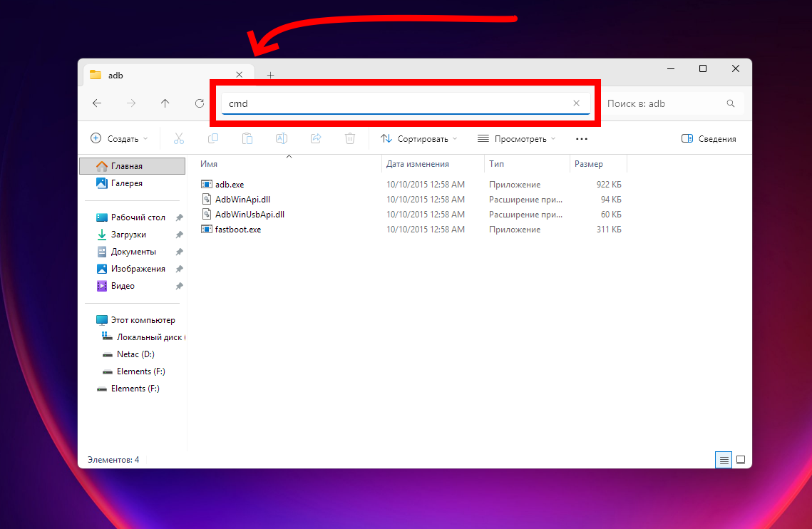Click the Delete trash icon

(350, 139)
